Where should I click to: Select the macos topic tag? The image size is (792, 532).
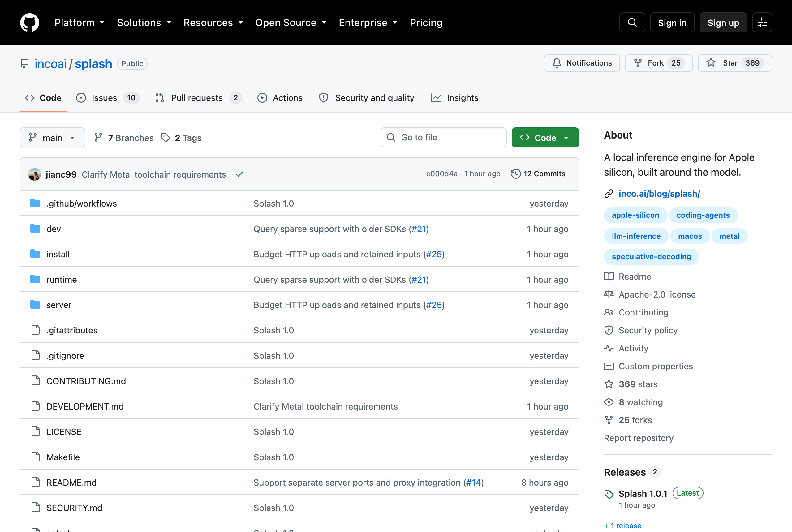690,236
